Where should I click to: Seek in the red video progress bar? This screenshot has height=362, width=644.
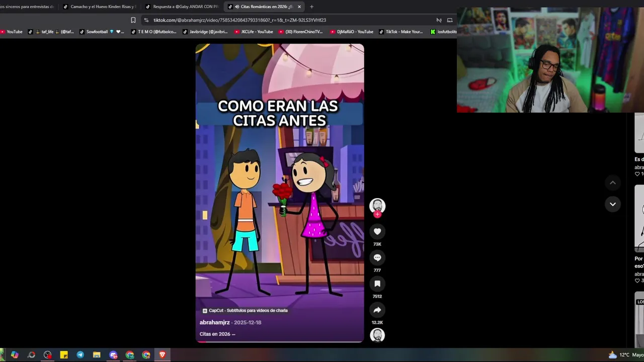click(280, 342)
